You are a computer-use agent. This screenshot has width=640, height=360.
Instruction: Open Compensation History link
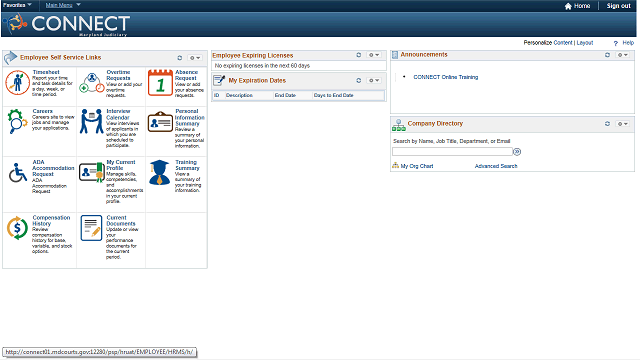click(x=51, y=221)
